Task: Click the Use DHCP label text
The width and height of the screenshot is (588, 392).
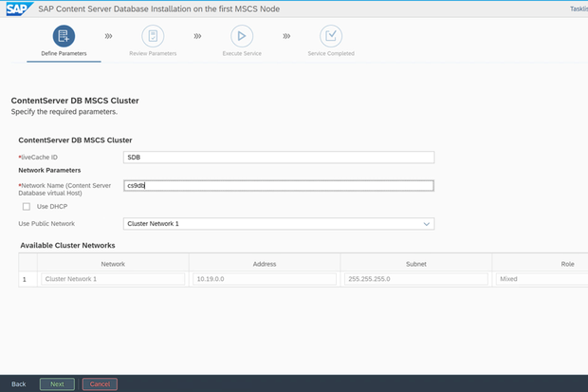Action: [x=52, y=207]
